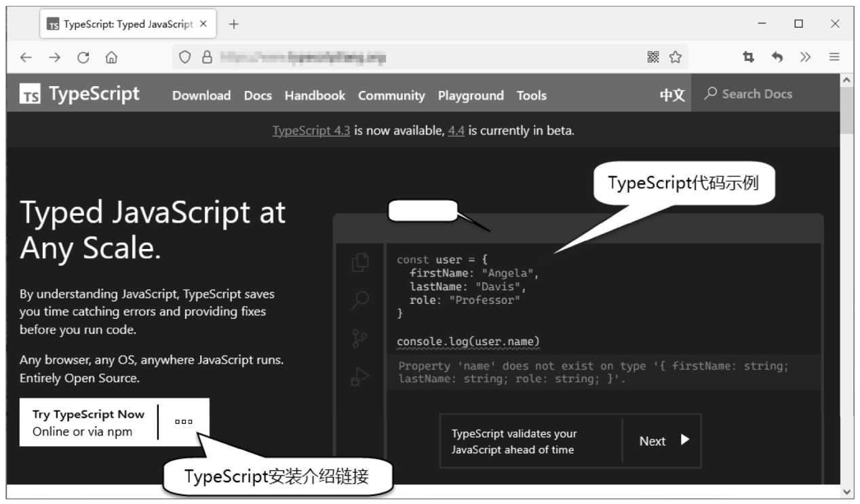Open the TypeScript 4.3 release link
Image resolution: width=860 pixels, height=504 pixels.
(311, 130)
